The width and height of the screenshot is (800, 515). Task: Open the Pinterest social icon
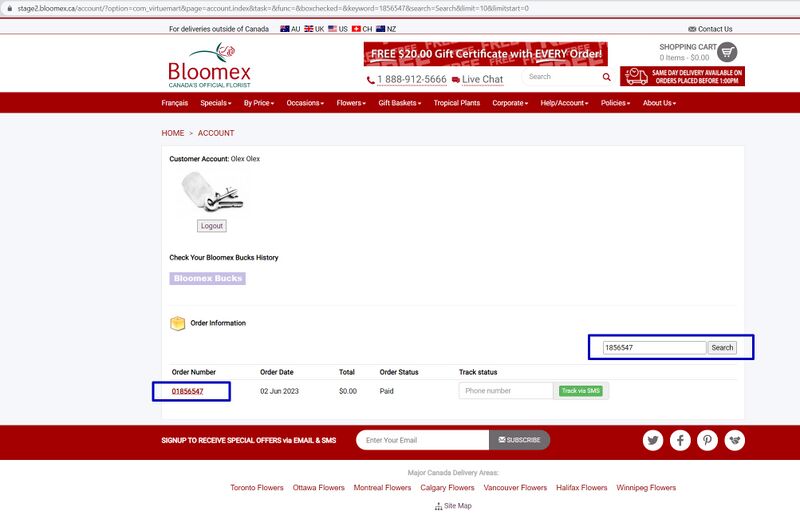tap(707, 440)
